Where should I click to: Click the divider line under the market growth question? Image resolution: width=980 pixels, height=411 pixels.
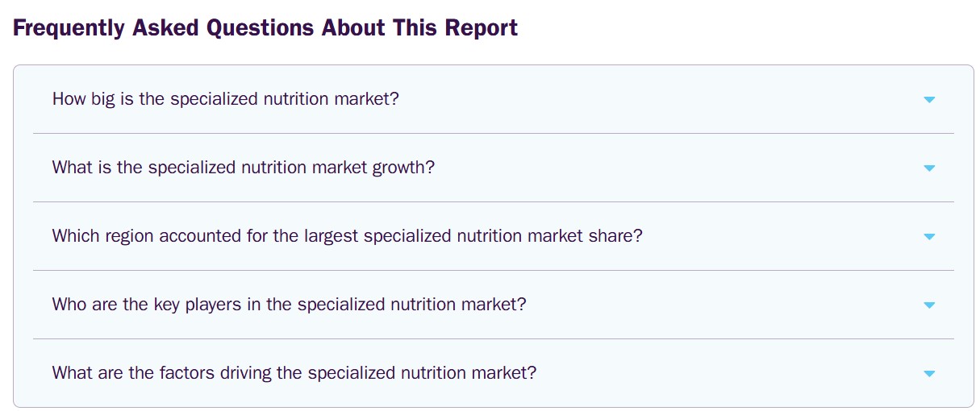tap(493, 201)
